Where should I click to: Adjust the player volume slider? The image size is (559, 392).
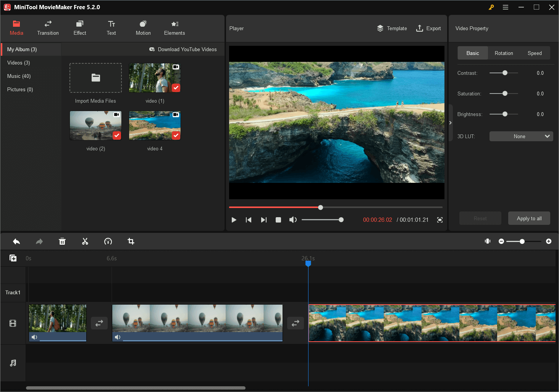click(x=323, y=220)
